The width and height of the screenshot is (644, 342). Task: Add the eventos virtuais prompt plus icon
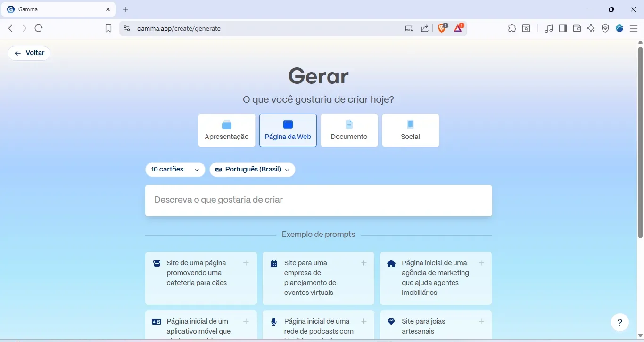364,263
